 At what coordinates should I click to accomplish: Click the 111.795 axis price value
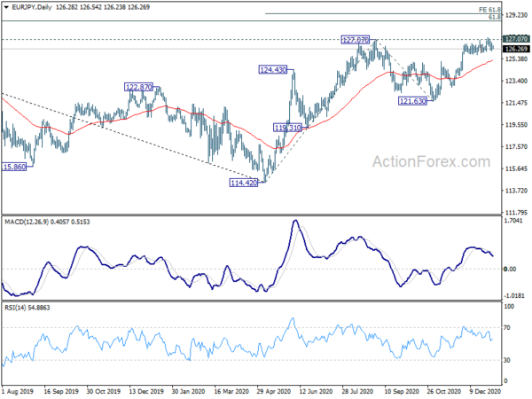[516, 213]
